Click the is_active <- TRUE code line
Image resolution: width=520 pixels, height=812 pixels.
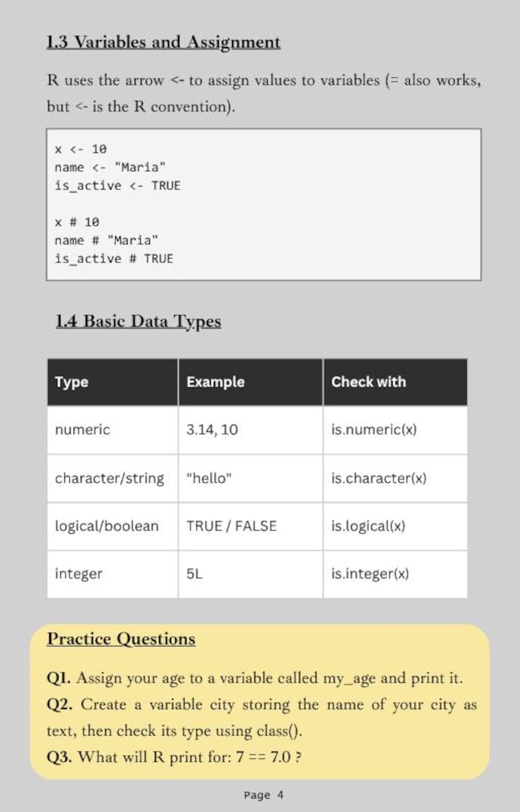tap(117, 186)
